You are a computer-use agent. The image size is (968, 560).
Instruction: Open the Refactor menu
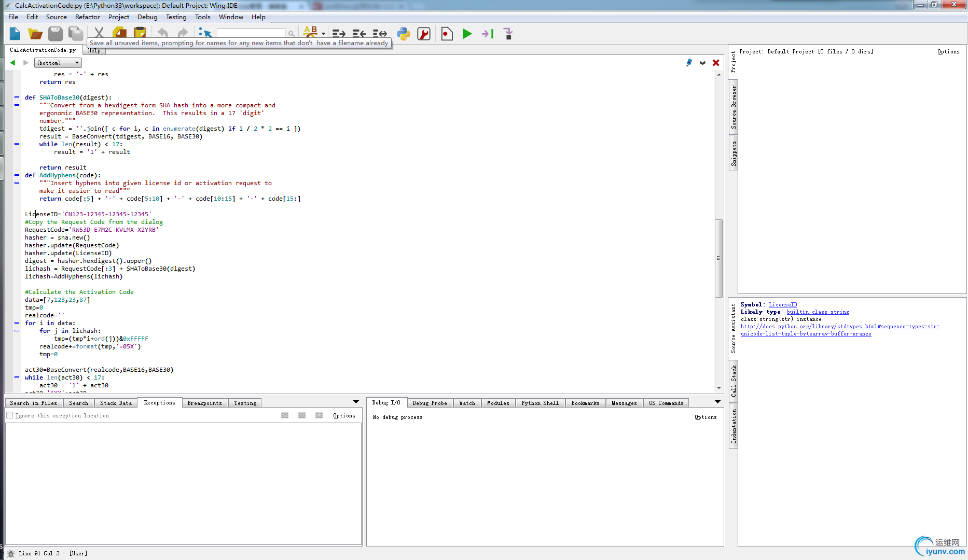tap(88, 17)
